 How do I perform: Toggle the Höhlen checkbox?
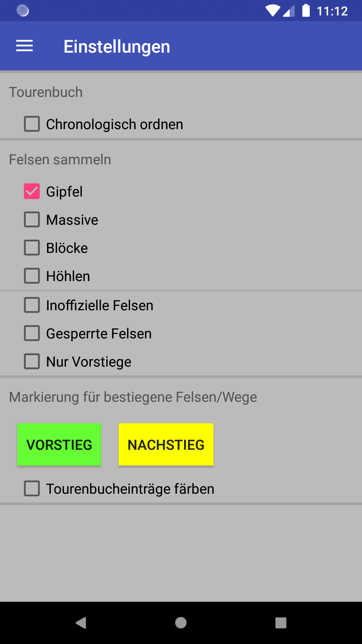pos(32,276)
